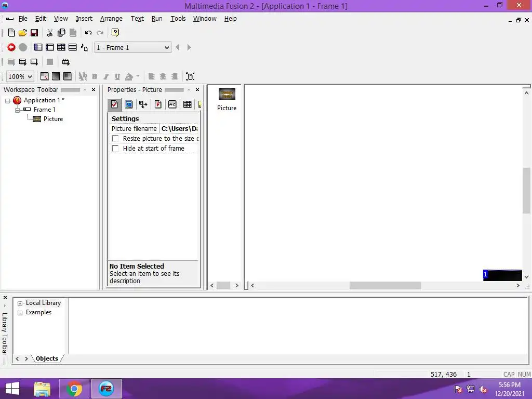This screenshot has height=399, width=532.
Task: Cut selection using the scissors icon
Action: pyautogui.click(x=50, y=33)
